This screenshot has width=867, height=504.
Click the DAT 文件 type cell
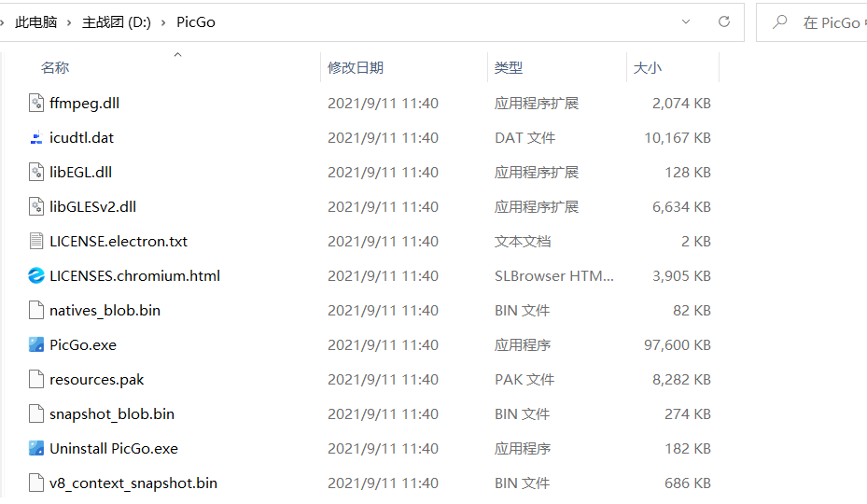point(524,138)
